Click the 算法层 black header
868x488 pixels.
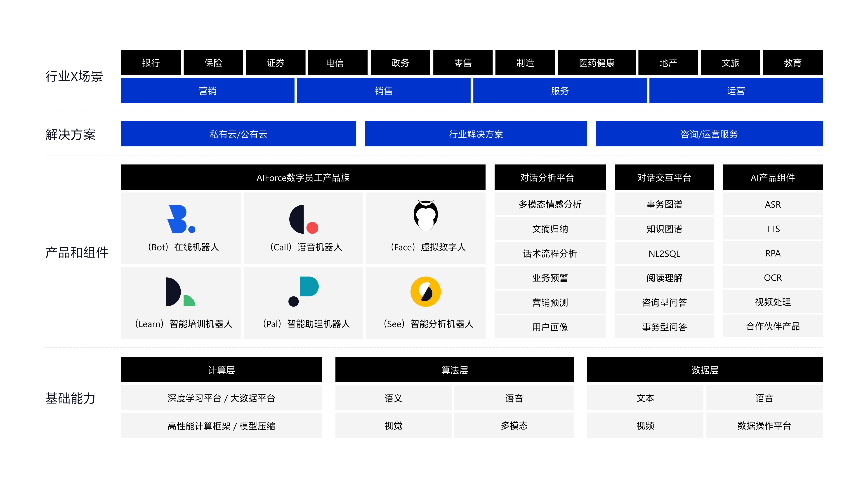coord(454,370)
